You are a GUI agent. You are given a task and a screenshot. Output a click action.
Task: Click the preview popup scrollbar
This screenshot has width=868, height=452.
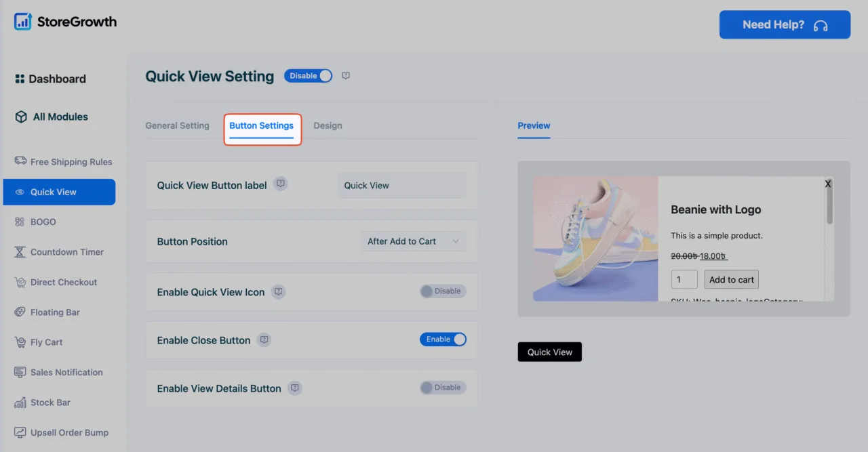829,203
